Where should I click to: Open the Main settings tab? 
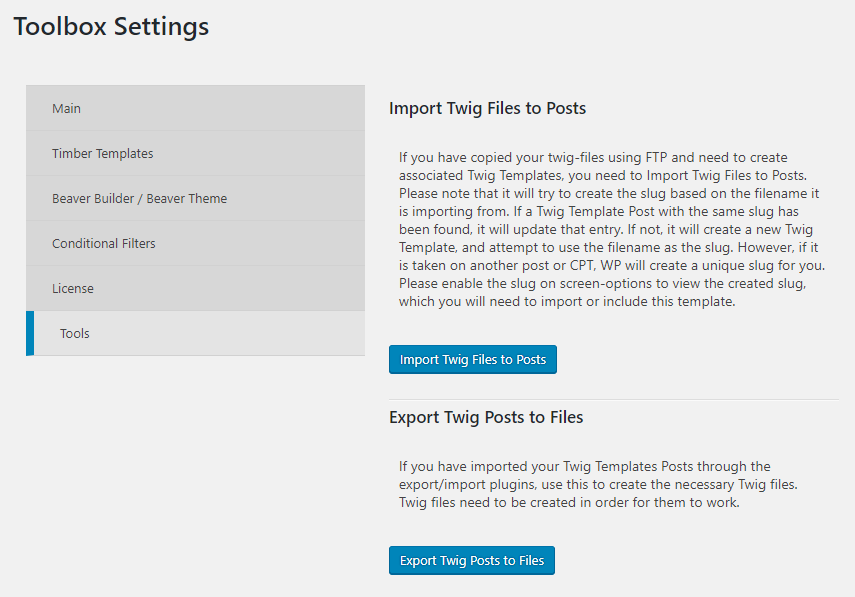click(195, 108)
